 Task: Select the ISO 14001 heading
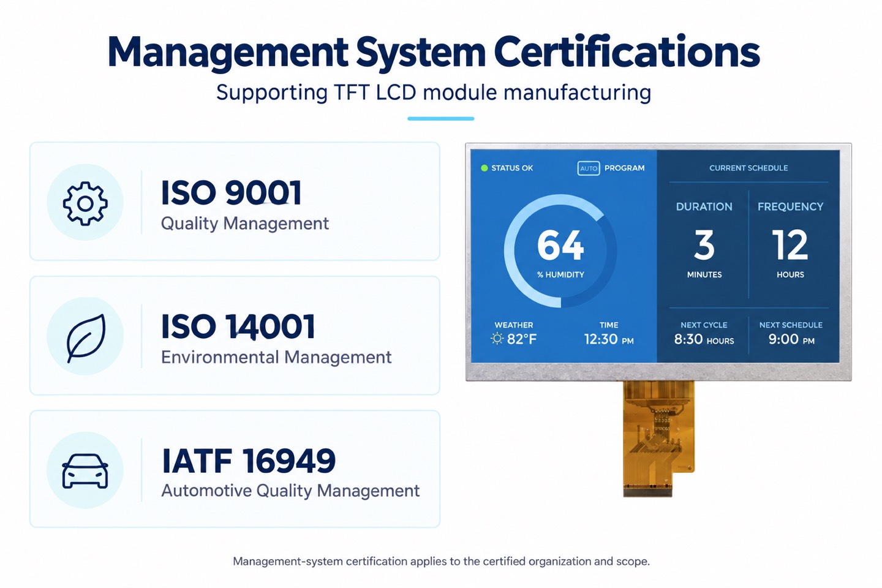[x=238, y=326]
